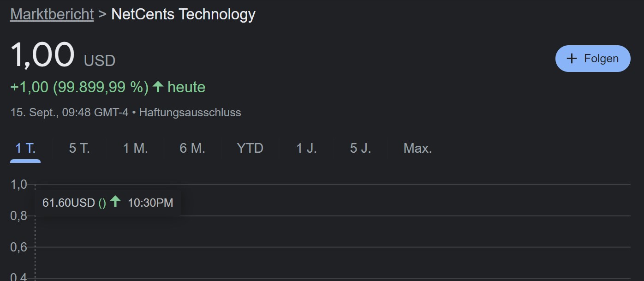Click the Folgen button
This screenshot has width=644, height=281.
pos(593,59)
